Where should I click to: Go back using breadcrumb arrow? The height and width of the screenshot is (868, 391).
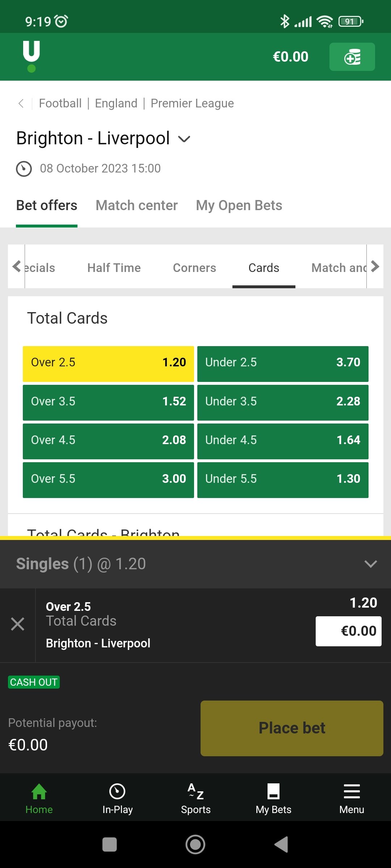[21, 103]
